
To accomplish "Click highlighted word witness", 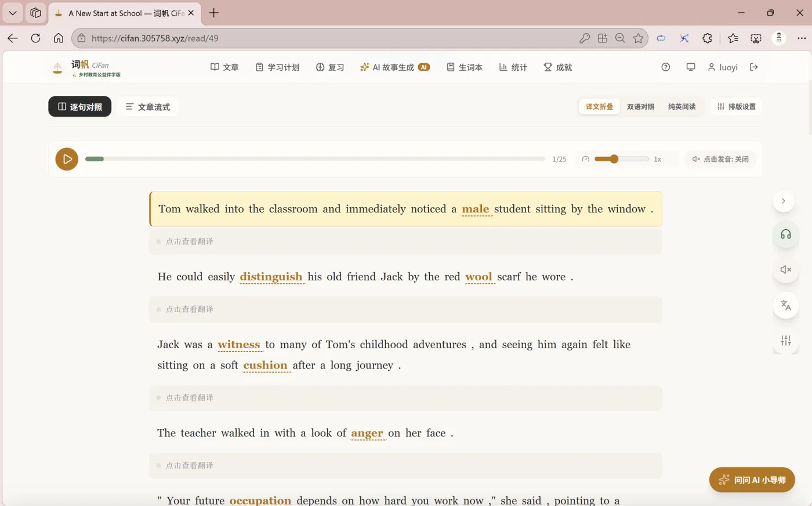I will [x=239, y=345].
